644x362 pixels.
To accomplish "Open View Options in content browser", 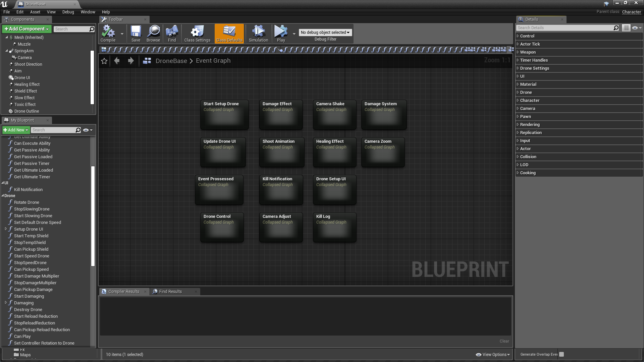I will click(x=493, y=355).
